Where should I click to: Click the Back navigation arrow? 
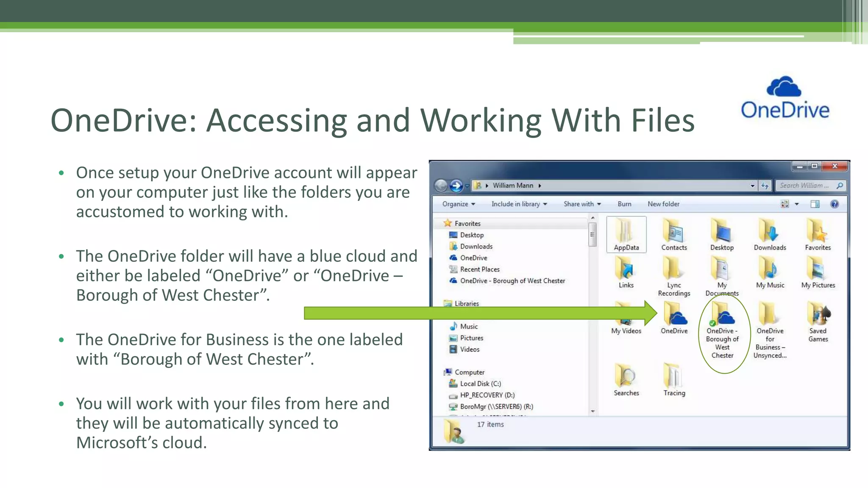point(441,186)
